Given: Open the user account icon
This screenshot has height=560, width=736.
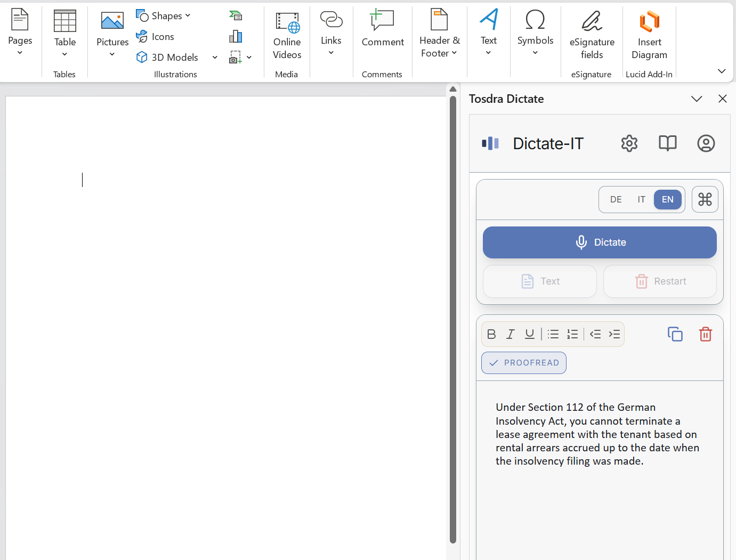Looking at the screenshot, I should click(706, 143).
